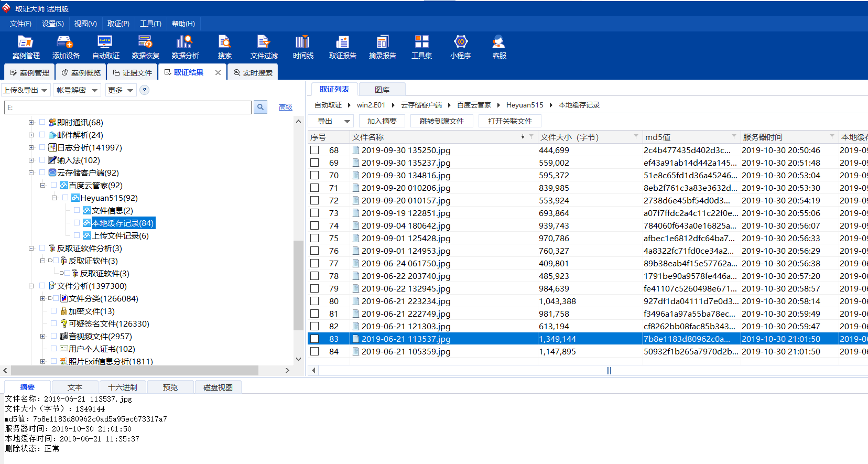Open the 数据分析 tool
The height and width of the screenshot is (464, 868).
(185, 47)
